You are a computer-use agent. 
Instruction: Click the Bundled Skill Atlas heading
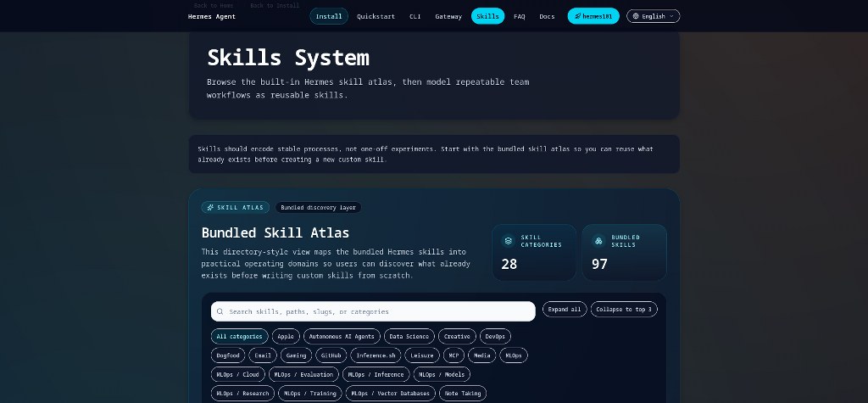tap(275, 232)
